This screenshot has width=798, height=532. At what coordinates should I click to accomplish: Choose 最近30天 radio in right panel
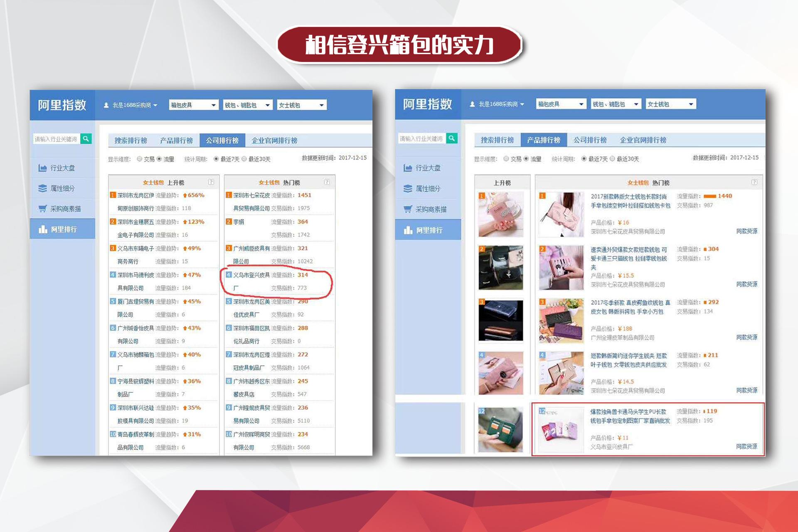click(x=612, y=159)
